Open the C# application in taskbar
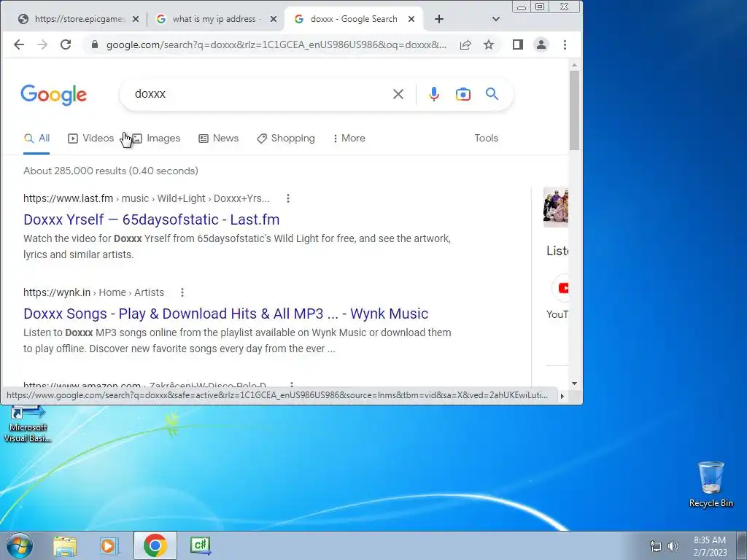The height and width of the screenshot is (560, 747). coord(200,545)
